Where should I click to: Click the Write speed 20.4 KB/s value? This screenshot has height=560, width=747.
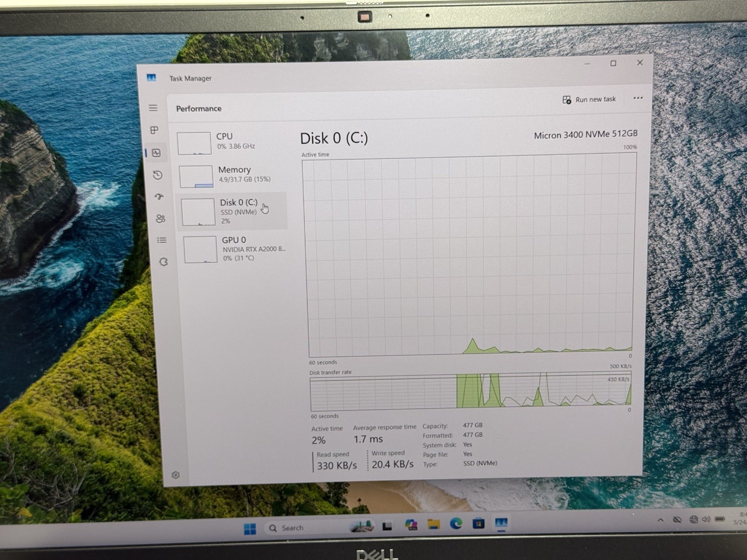pyautogui.click(x=393, y=464)
